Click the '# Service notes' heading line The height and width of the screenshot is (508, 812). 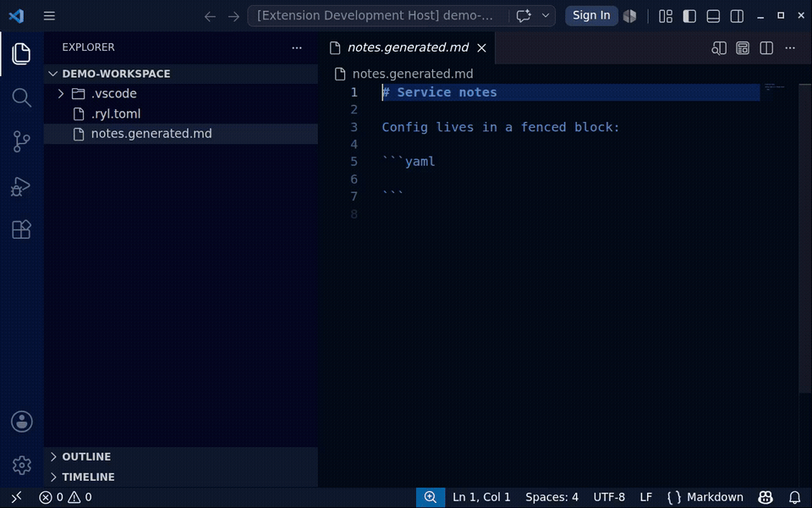pyautogui.click(x=439, y=92)
